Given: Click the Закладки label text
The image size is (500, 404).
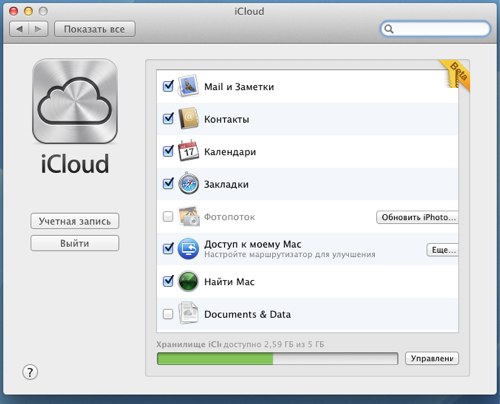Looking at the screenshot, I should coord(226,184).
